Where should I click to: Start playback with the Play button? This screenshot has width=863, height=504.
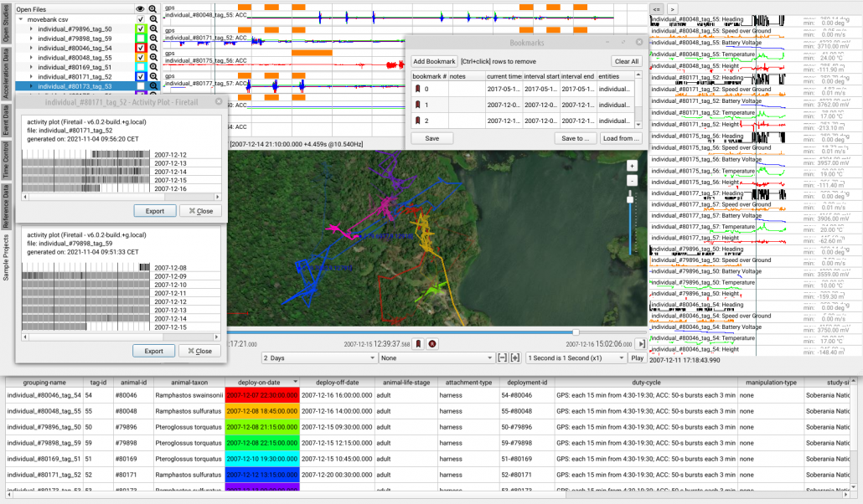638,357
